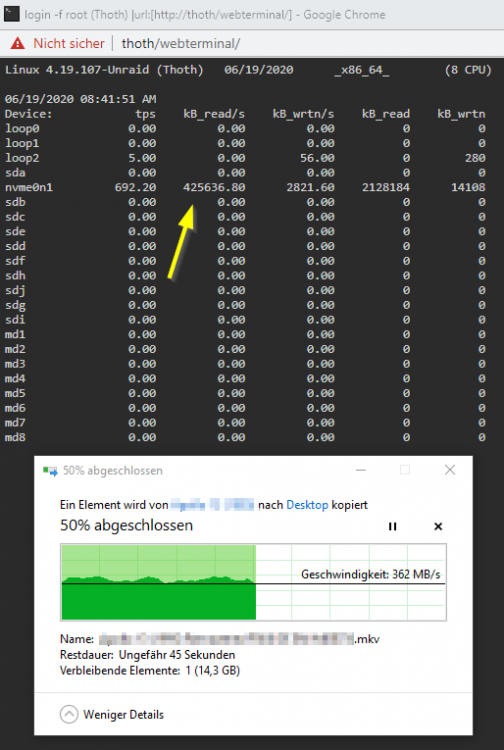Click the 2821.60 kB_wrtn/s value
Image resolution: width=504 pixels, height=750 pixels.
coord(310,187)
